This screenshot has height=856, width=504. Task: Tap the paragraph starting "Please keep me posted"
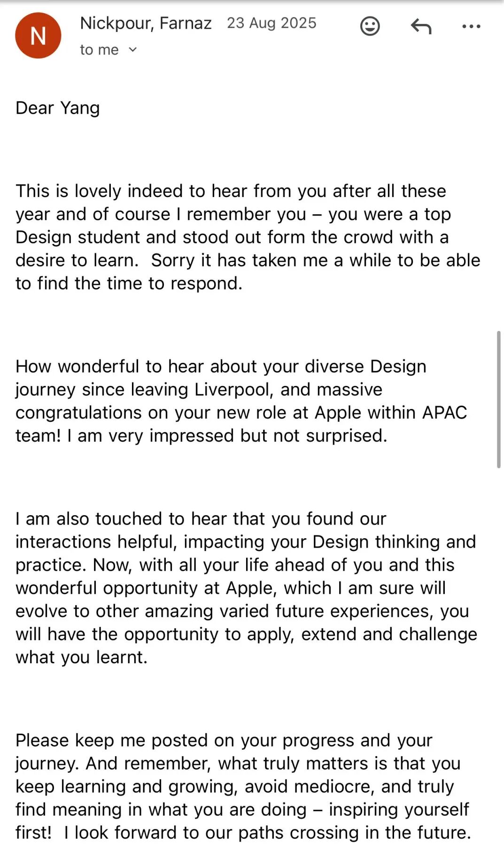[x=243, y=786]
